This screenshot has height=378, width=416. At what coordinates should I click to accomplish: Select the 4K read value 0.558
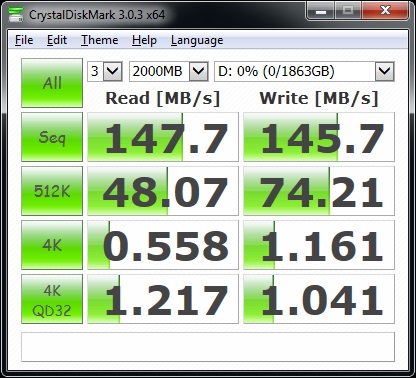point(163,245)
